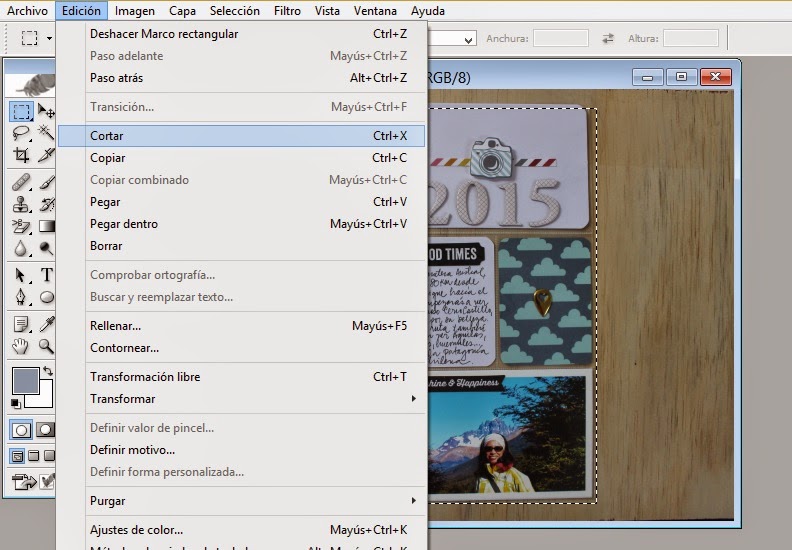792x550 pixels.
Task: Select the Type tool
Action: tap(46, 275)
